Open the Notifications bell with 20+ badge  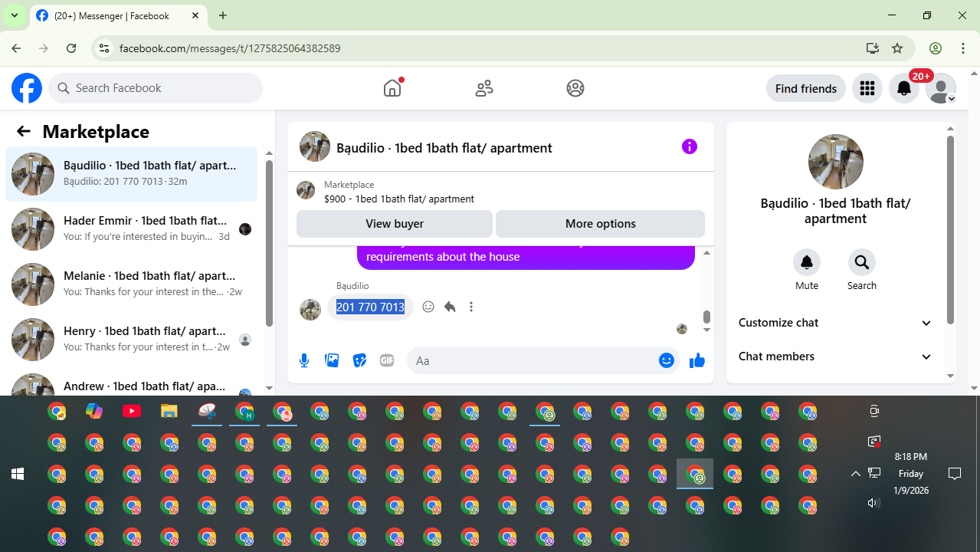tap(905, 89)
